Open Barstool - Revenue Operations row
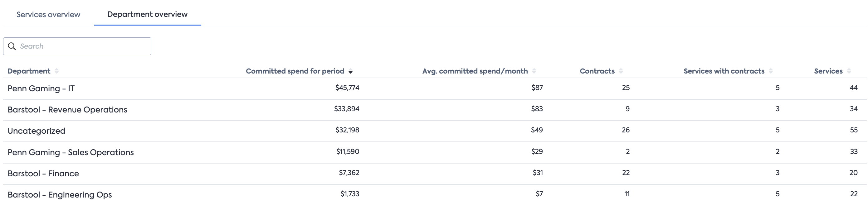The width and height of the screenshot is (868, 205). click(67, 110)
